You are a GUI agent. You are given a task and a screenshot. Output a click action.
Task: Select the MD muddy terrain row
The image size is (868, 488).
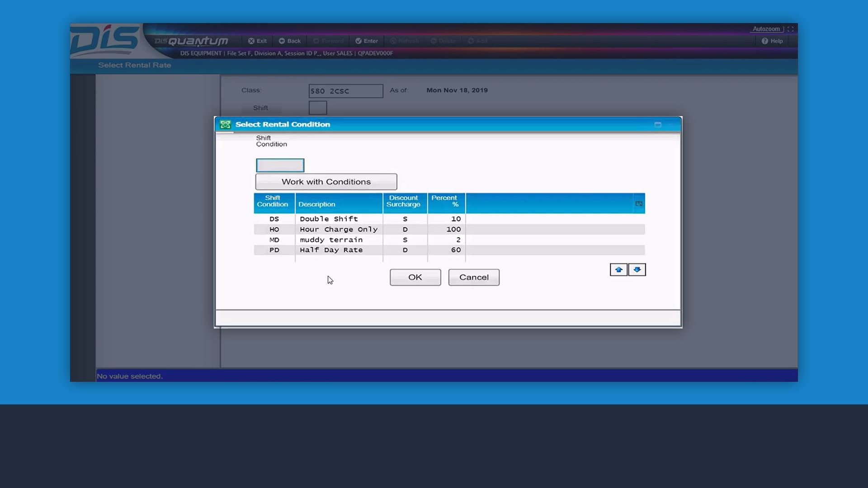(331, 240)
